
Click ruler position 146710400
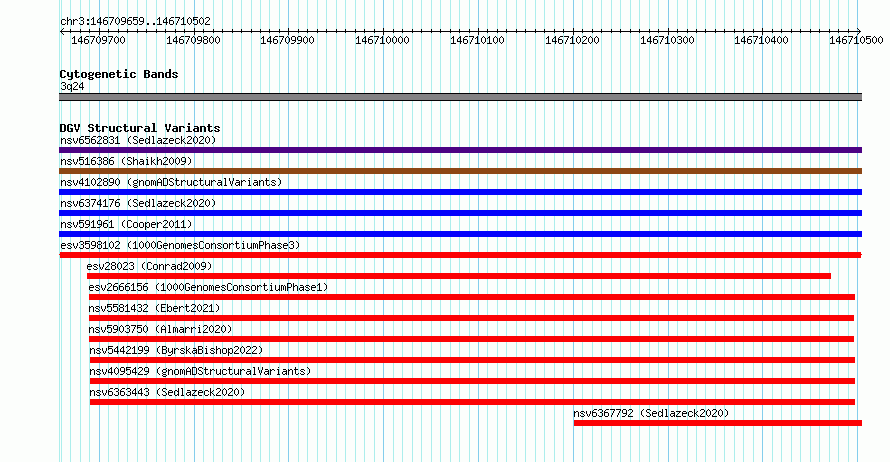coord(761,40)
